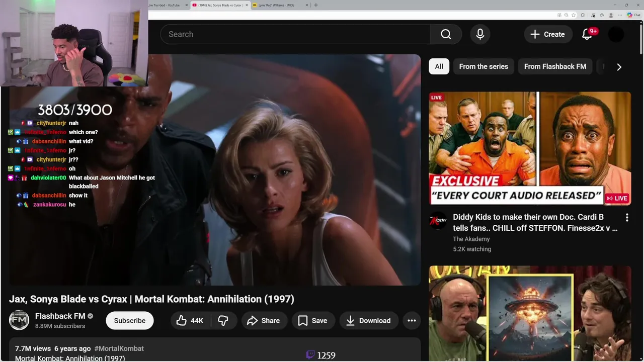Share the Mortal Kombat video

pyautogui.click(x=264, y=320)
